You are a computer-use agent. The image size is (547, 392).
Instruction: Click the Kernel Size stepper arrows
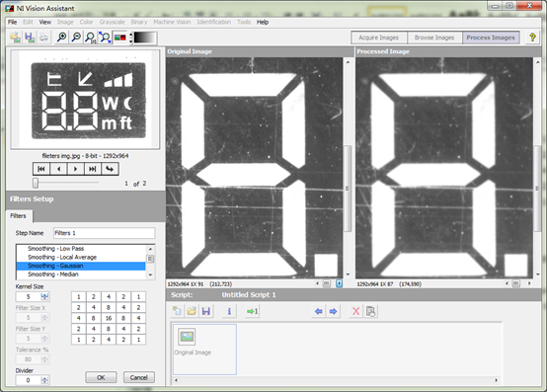click(45, 297)
